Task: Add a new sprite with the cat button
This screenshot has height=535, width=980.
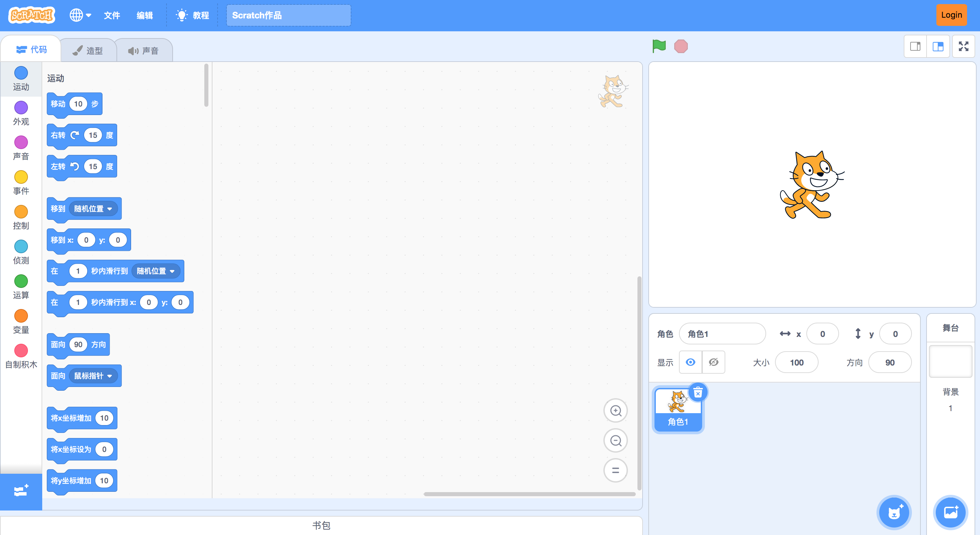Action: coord(894,512)
